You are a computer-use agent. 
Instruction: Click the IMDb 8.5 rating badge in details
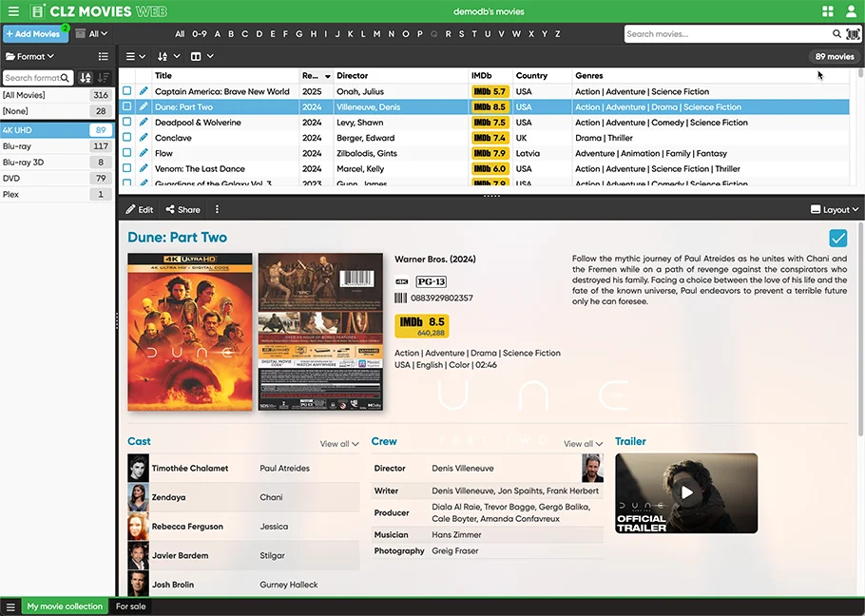pyautogui.click(x=421, y=326)
